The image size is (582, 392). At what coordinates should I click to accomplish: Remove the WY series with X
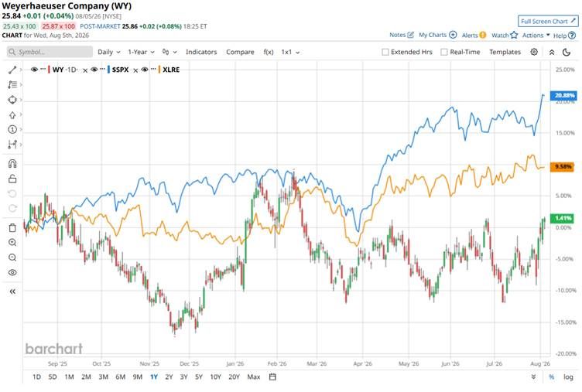point(85,70)
